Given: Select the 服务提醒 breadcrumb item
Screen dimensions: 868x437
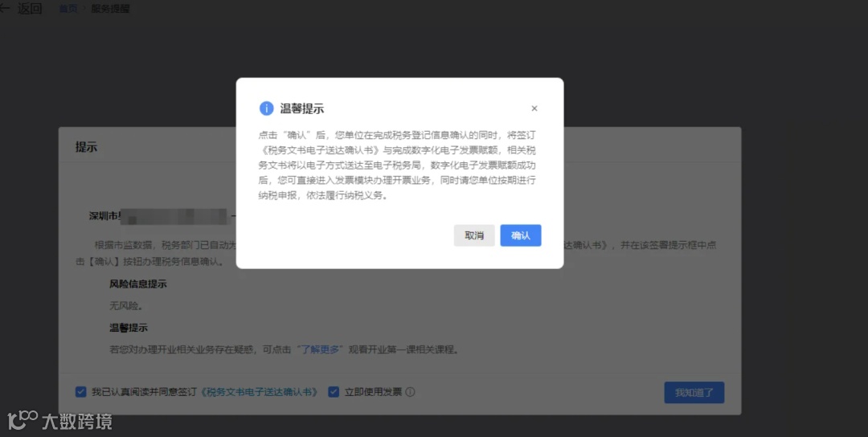Looking at the screenshot, I should tap(111, 9).
